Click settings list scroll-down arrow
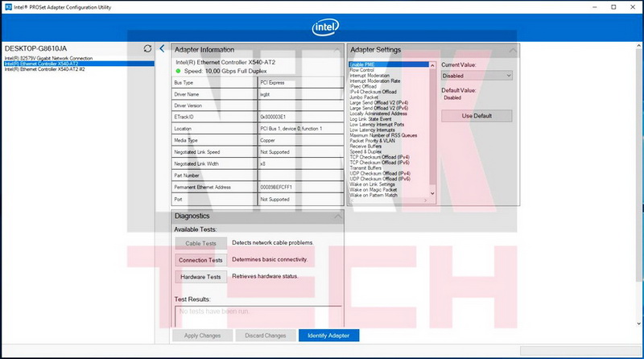The image size is (644, 359). click(x=432, y=193)
